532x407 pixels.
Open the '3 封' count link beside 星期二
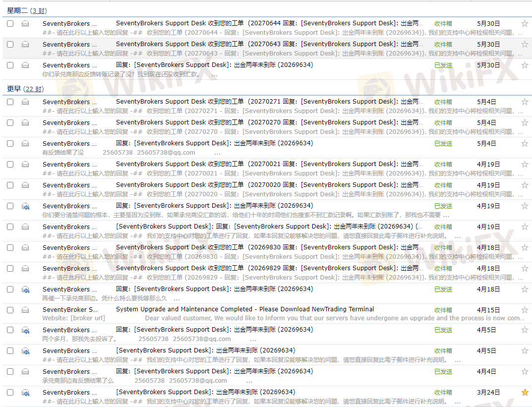point(38,11)
